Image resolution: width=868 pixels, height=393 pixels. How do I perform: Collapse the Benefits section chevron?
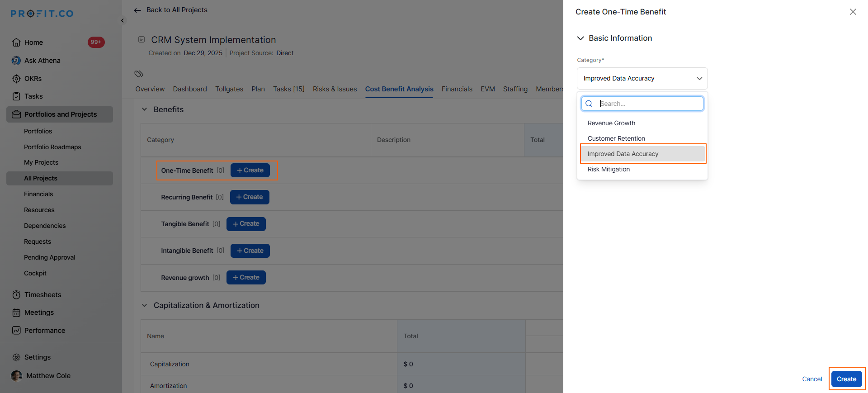(144, 109)
